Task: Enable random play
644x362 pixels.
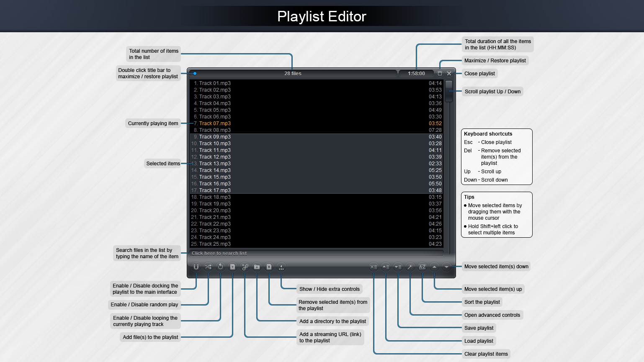Action: coord(208,267)
